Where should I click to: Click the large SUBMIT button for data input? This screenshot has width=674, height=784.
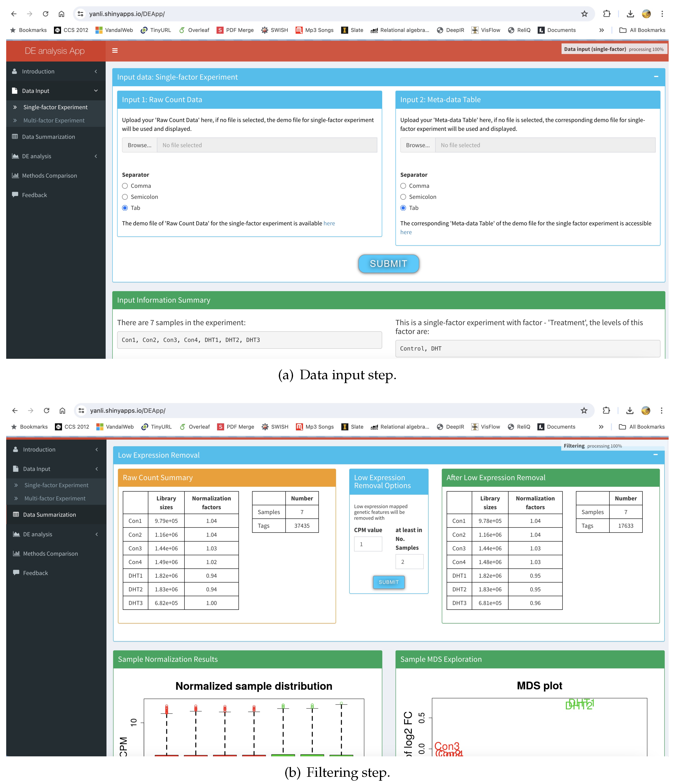point(388,264)
